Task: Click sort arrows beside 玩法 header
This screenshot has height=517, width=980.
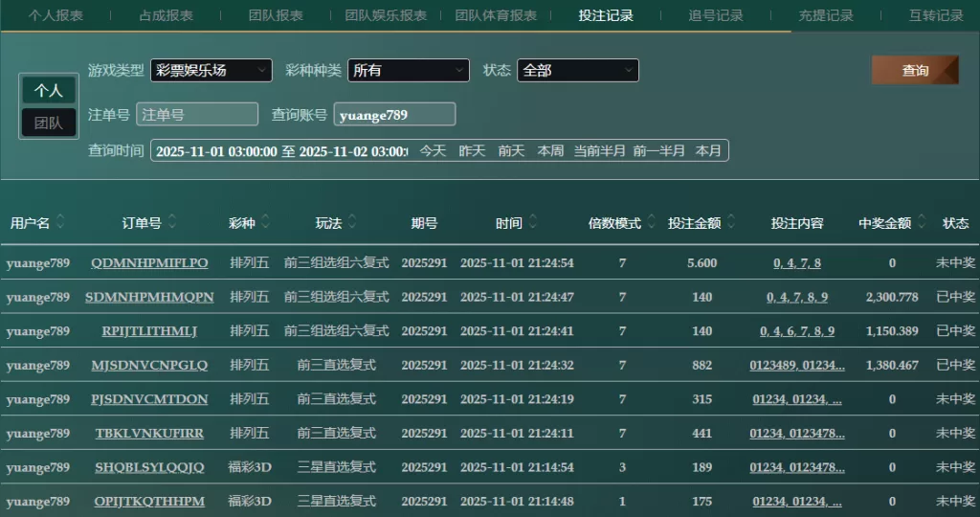Action: 352,223
